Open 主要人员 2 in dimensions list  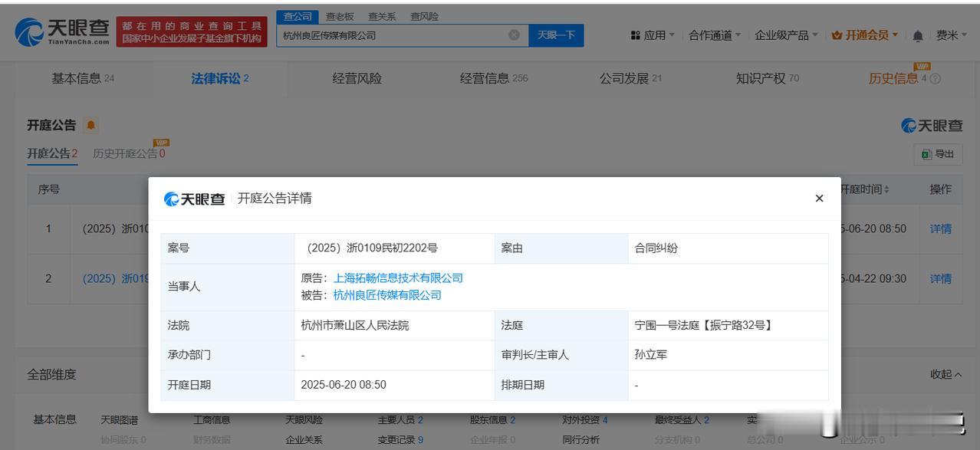pyautogui.click(x=400, y=420)
